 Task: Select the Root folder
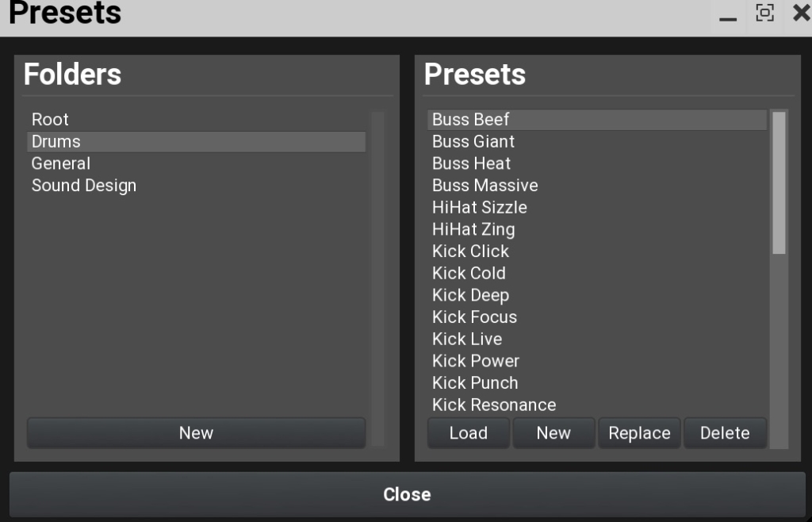point(51,120)
